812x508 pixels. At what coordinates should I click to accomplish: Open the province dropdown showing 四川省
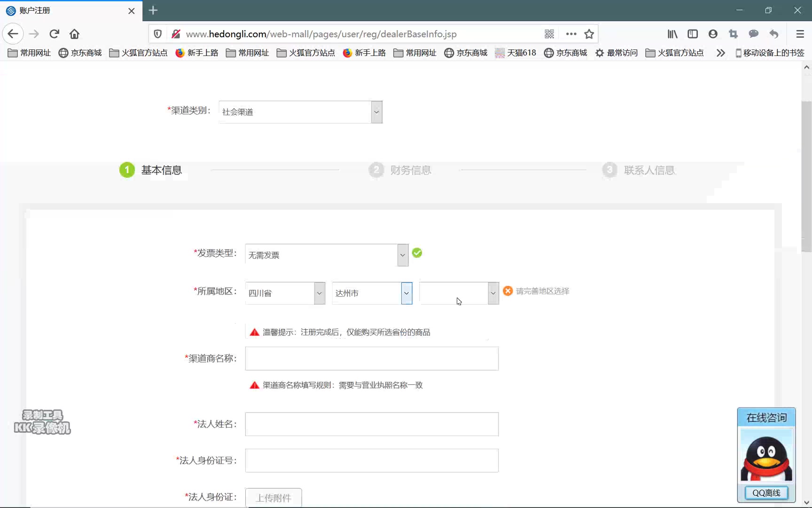point(285,293)
